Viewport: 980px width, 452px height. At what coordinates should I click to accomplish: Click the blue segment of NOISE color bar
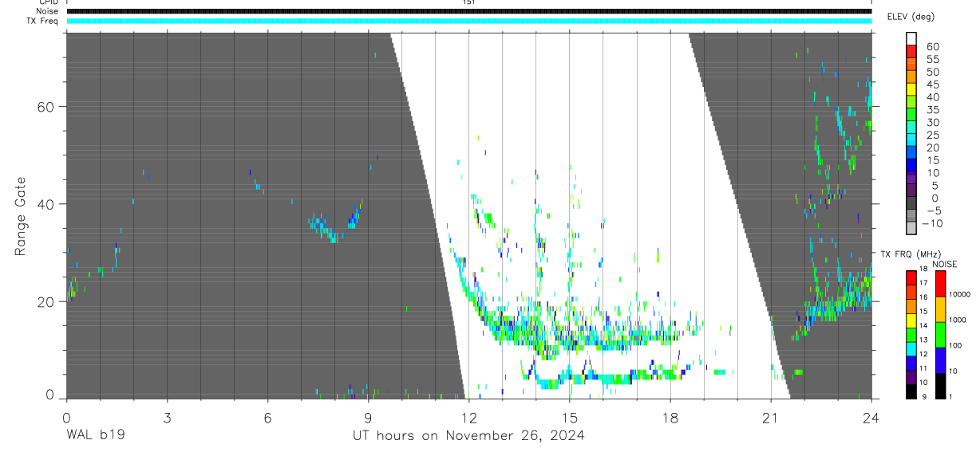point(940,359)
